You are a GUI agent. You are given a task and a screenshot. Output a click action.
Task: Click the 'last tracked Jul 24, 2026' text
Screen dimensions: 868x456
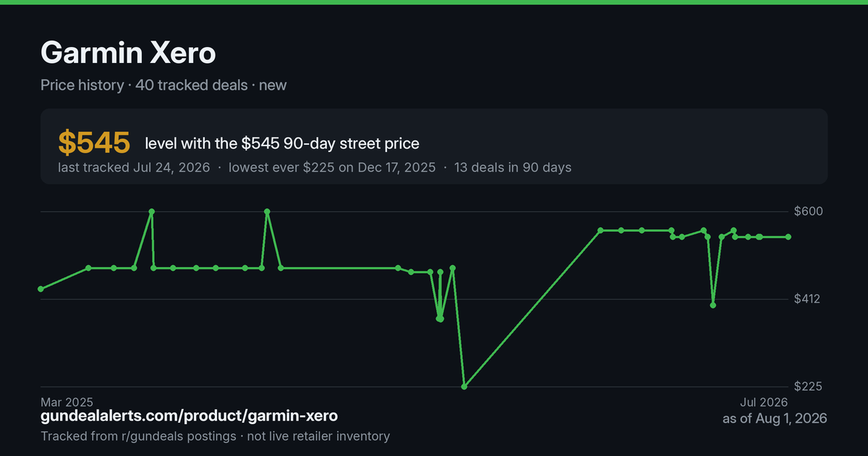click(134, 167)
